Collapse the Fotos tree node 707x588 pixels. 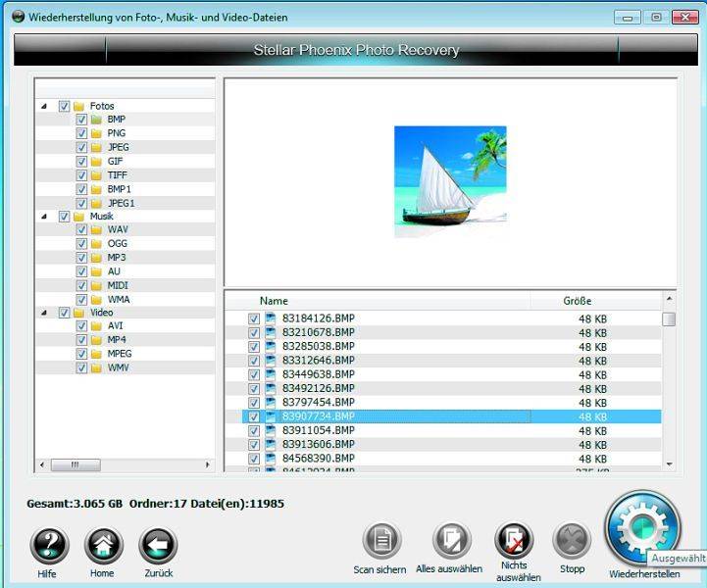coord(44,107)
